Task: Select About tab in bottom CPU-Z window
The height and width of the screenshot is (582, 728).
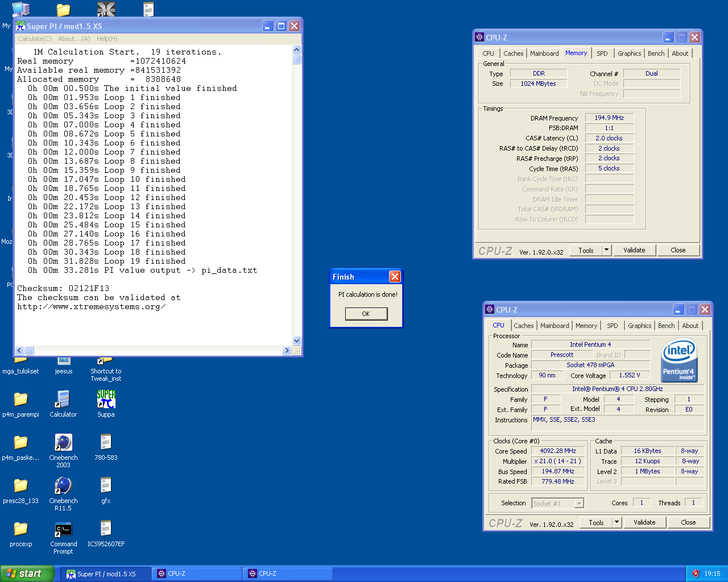Action: (x=690, y=326)
